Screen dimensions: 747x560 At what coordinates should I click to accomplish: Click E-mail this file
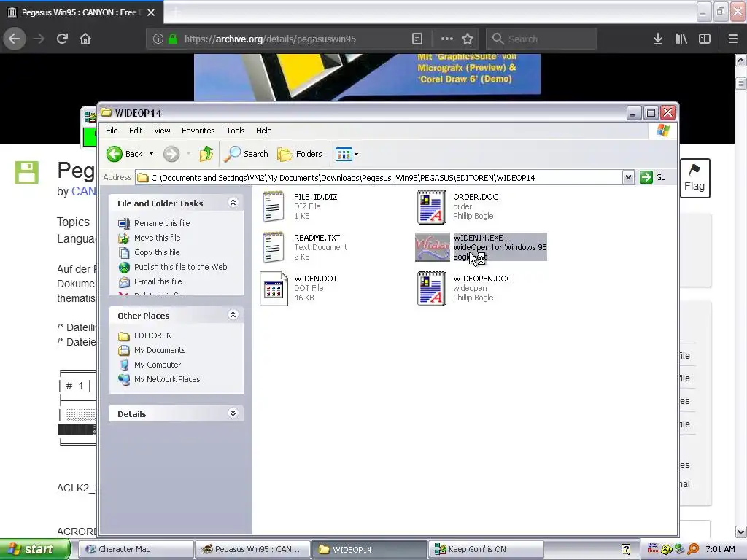coord(158,281)
